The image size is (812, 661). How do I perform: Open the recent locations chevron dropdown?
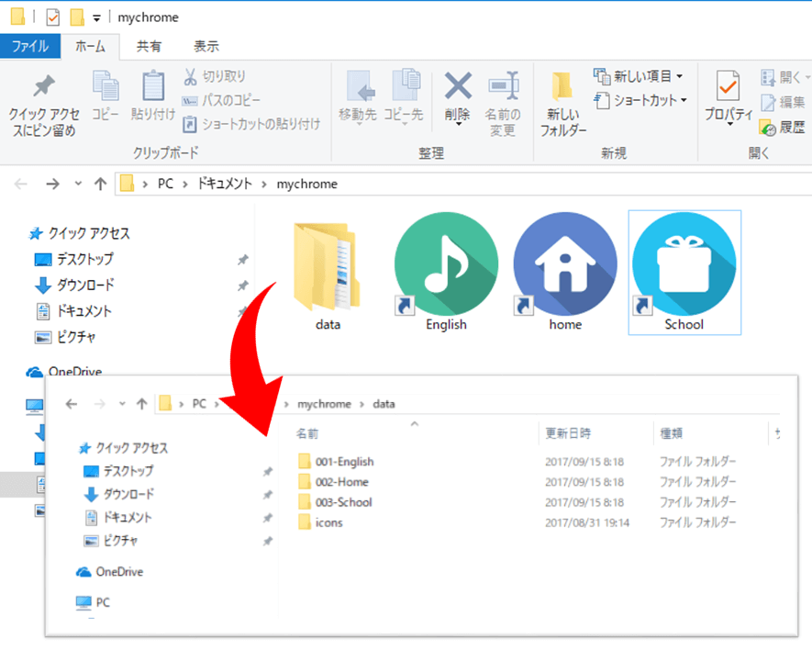[78, 185]
